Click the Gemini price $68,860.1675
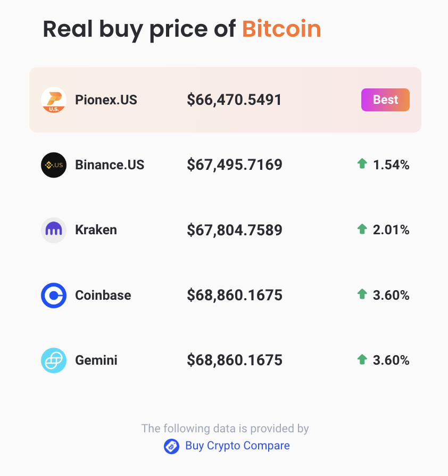448x476 pixels. point(235,360)
